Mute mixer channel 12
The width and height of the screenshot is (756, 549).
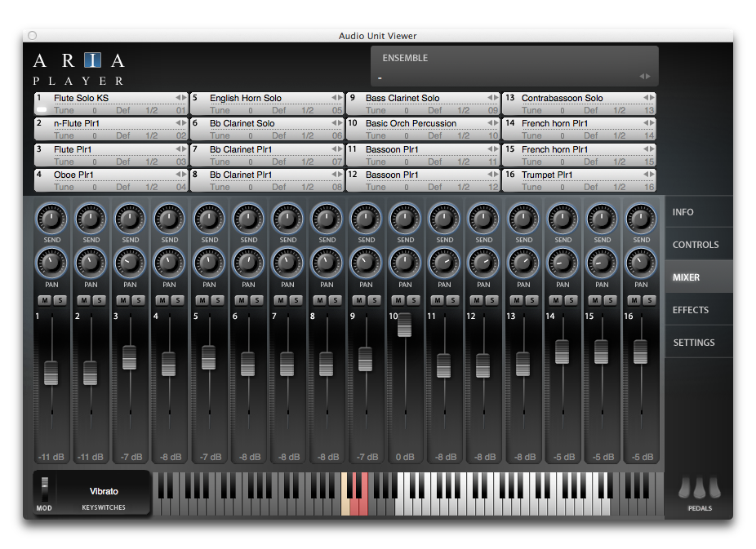coord(476,300)
